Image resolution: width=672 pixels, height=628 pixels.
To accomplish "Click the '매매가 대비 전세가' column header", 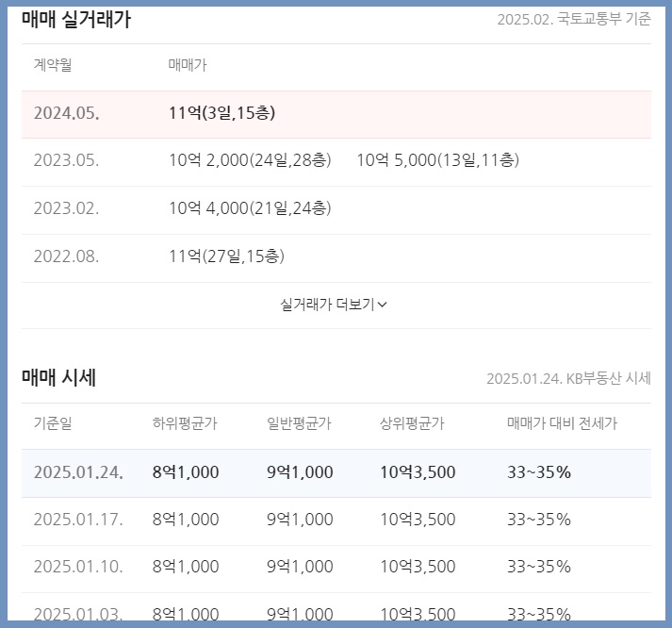I will (x=563, y=423).
